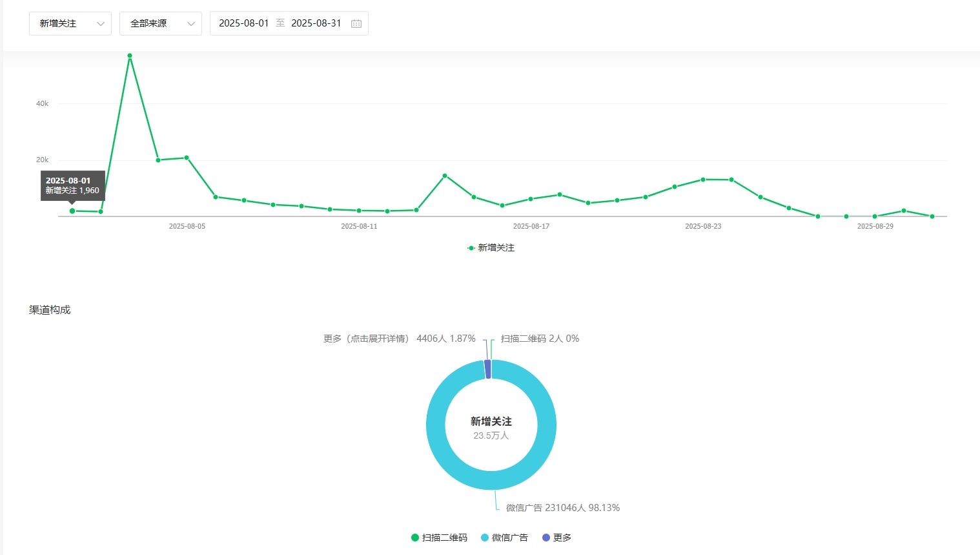Toggle 新增关注 series in line chart legend
Screen dimensions: 980x555
[x=491, y=248]
